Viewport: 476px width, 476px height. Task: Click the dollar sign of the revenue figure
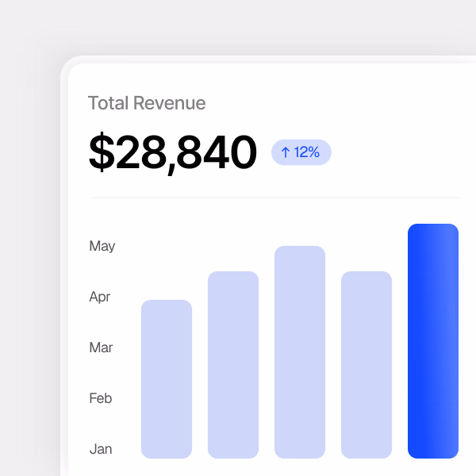102,153
